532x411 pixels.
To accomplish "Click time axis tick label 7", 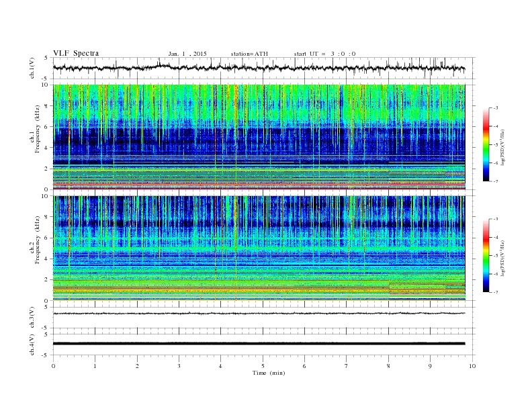I will click(347, 366).
